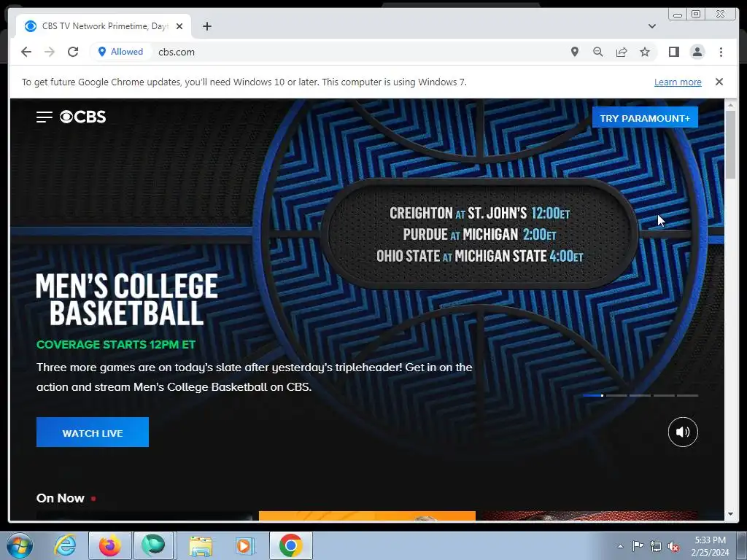The width and height of the screenshot is (747, 560).
Task: Open a new tab
Action: 206,26
